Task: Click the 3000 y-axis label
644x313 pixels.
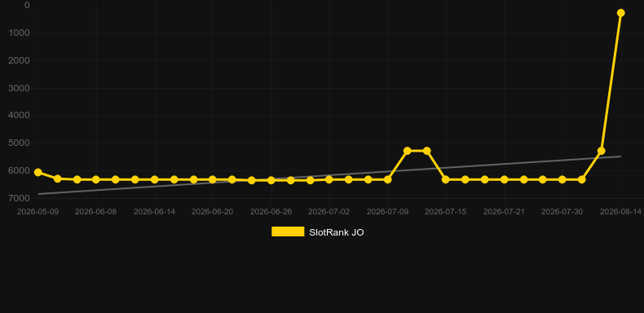Action: (x=19, y=88)
